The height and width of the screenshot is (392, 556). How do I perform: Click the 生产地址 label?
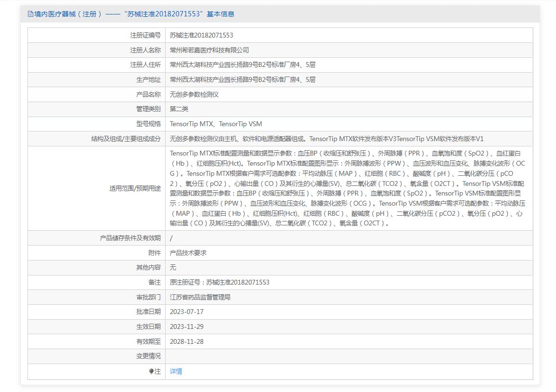[x=149, y=80]
